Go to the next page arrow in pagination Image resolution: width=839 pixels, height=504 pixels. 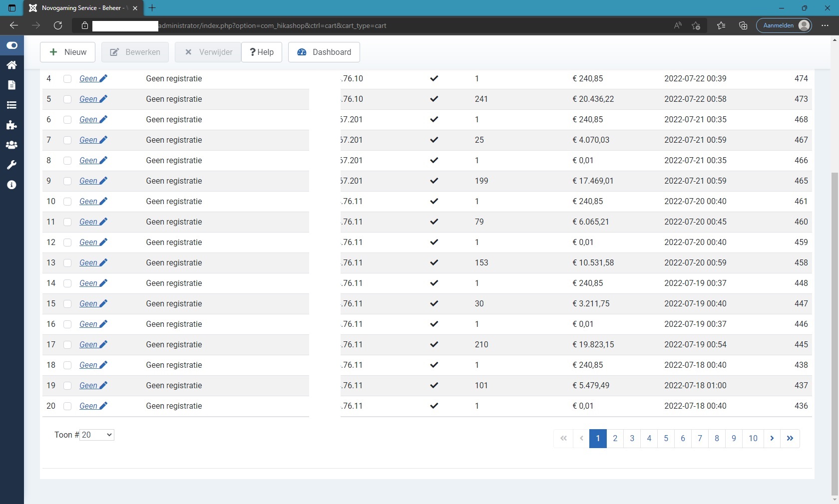tap(772, 439)
